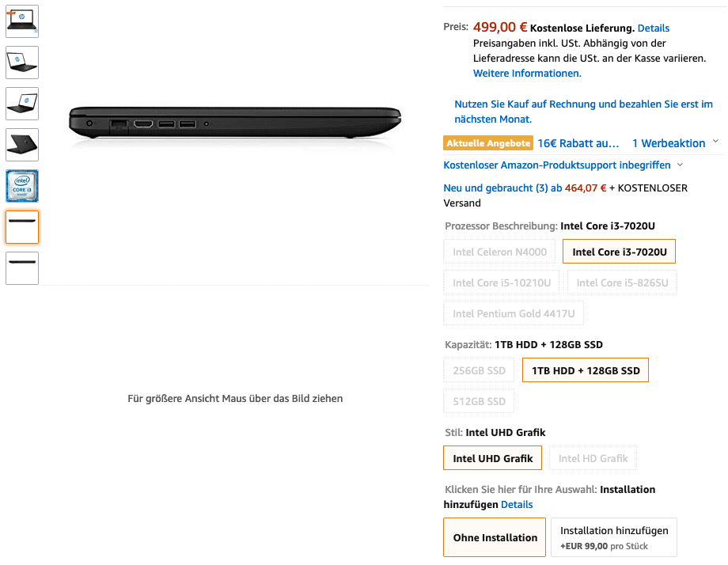This screenshot has width=728, height=565.
Task: Choose Intel Celeron N4000 processor option
Action: tap(499, 252)
